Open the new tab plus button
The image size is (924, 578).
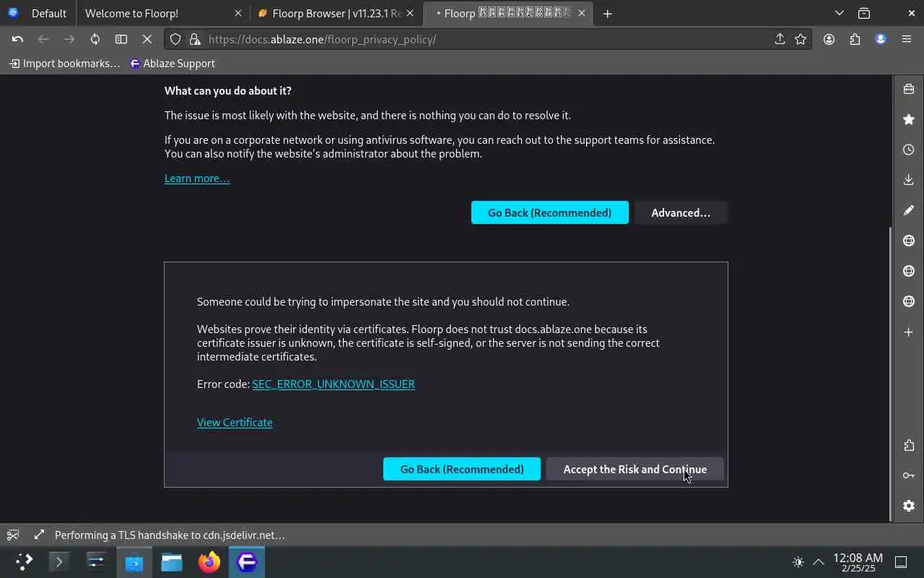[x=607, y=14]
